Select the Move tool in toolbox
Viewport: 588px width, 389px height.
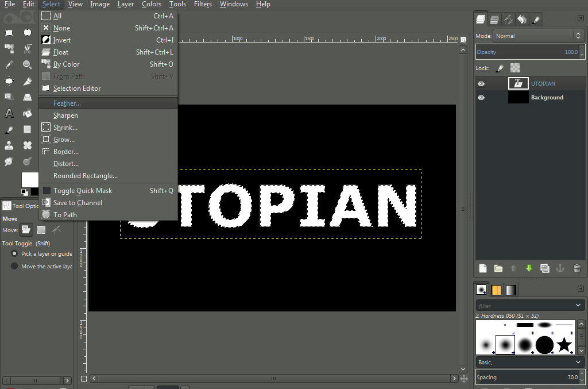click(9, 81)
